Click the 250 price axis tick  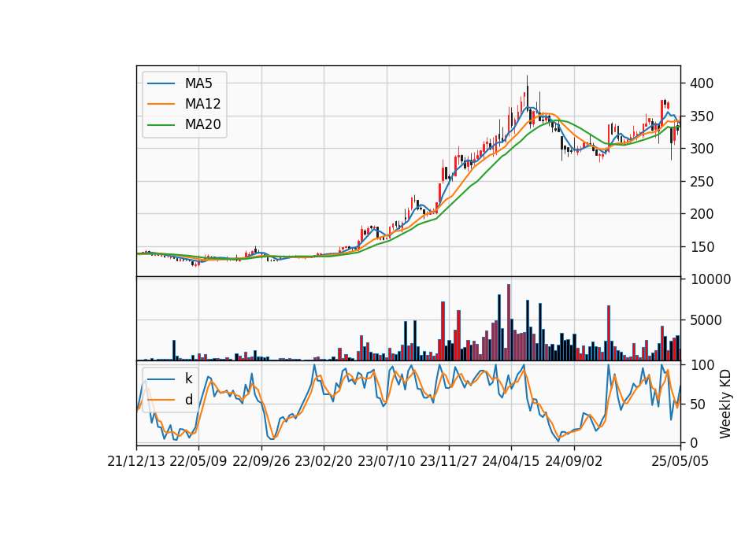click(x=702, y=182)
